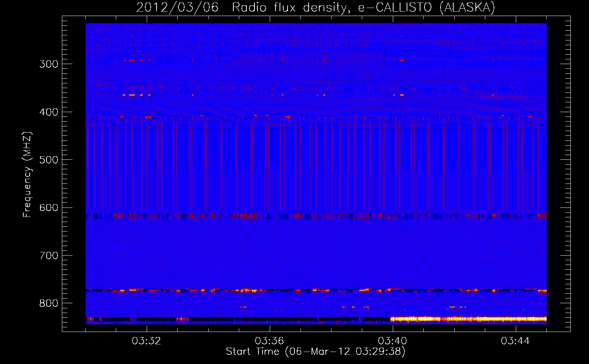Image resolution: width=589 pixels, height=364 pixels.
Task: Select the 600 frequency tick label
Action: pyautogui.click(x=49, y=207)
